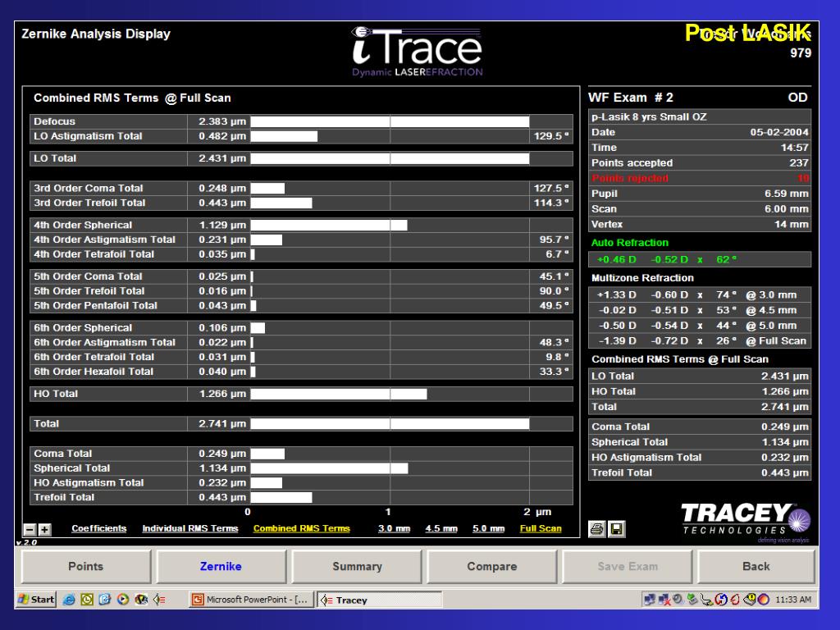Open Windows Media Player from quick launch
This screenshot has width=840, height=630.
123,600
